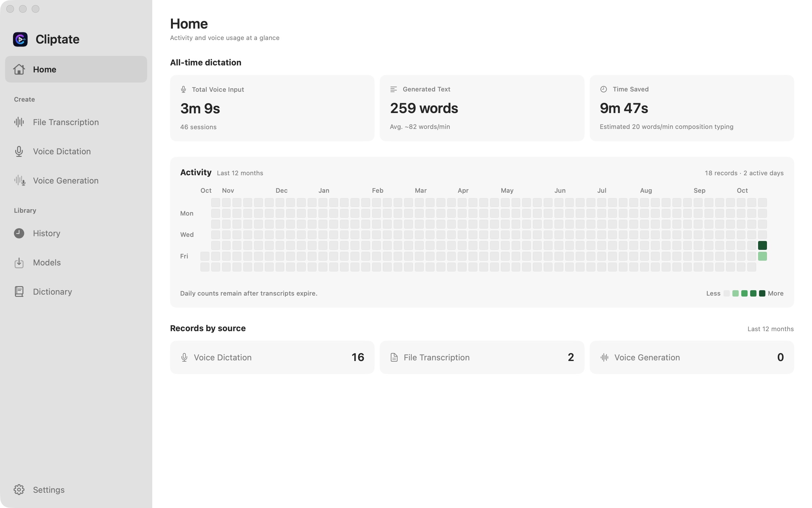Open the Dictionary library label

click(52, 292)
